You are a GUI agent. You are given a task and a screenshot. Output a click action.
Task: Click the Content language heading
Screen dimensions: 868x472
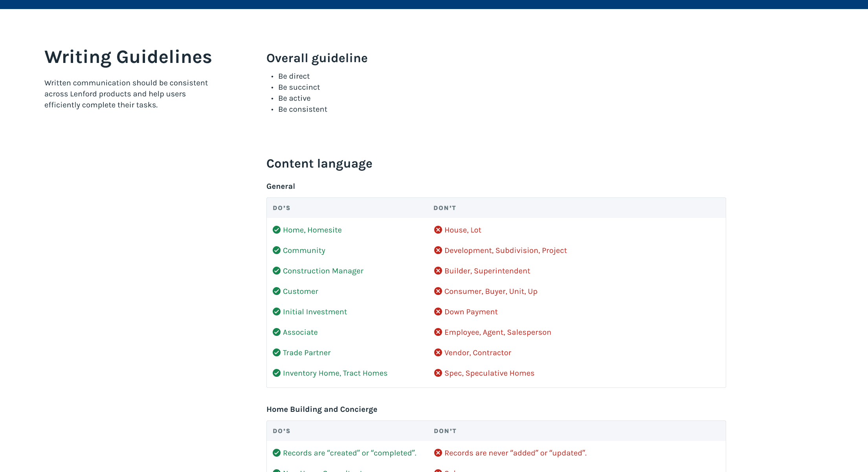point(319,164)
